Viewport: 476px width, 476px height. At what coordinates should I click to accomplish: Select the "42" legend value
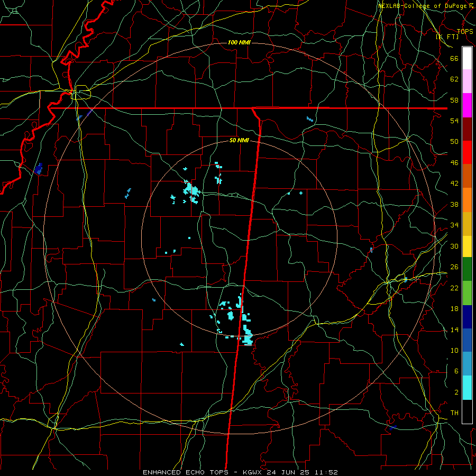[x=454, y=184]
